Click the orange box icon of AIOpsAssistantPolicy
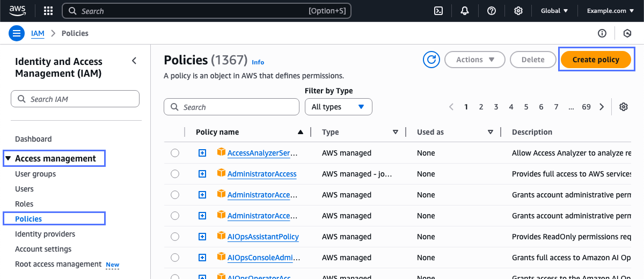The height and width of the screenshot is (279, 644). pos(221,236)
